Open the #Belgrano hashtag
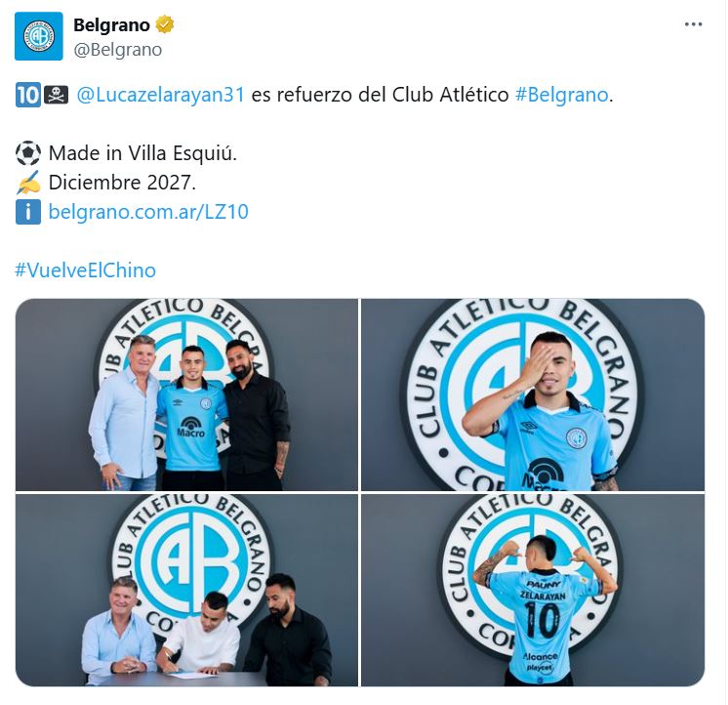Screen dimensions: 728x705 tap(561, 95)
